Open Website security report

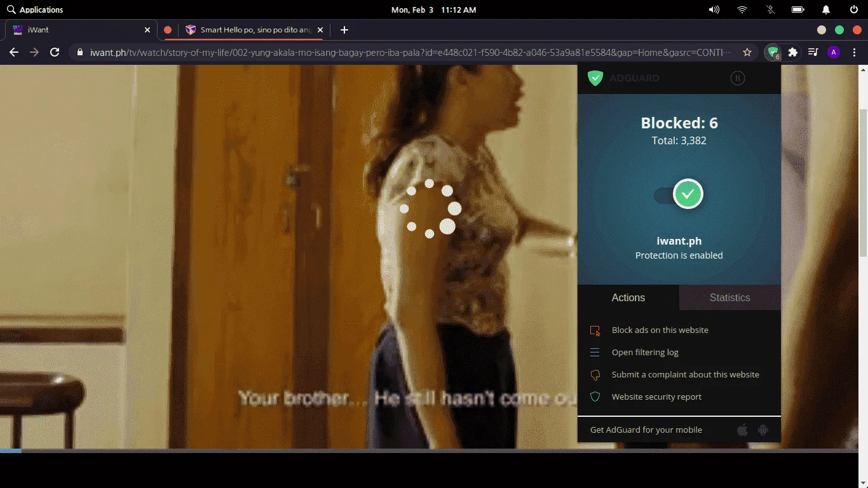656,396
